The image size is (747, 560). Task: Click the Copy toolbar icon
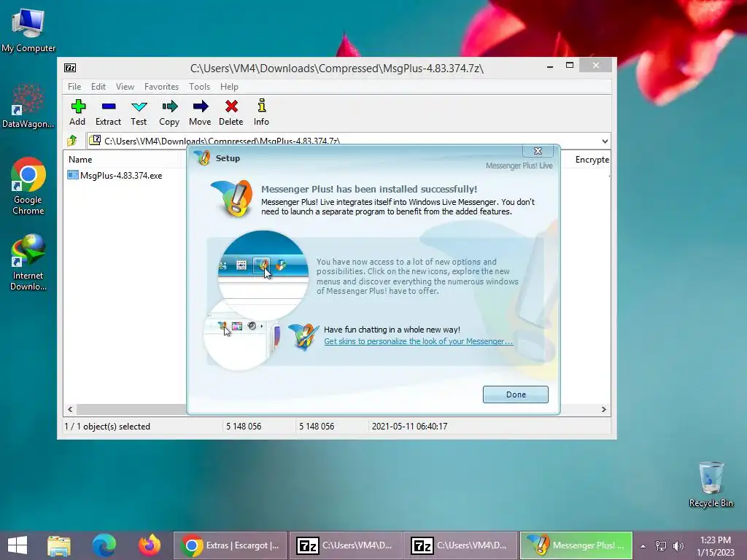click(169, 106)
